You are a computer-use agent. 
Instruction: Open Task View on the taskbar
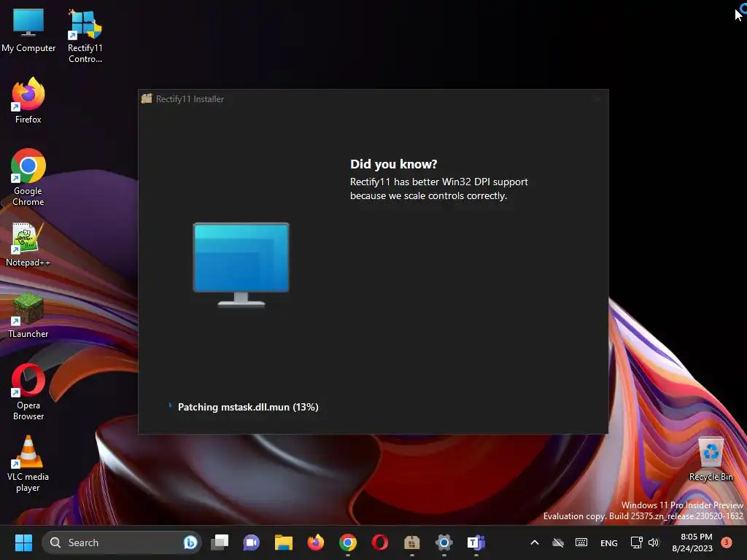click(220, 542)
